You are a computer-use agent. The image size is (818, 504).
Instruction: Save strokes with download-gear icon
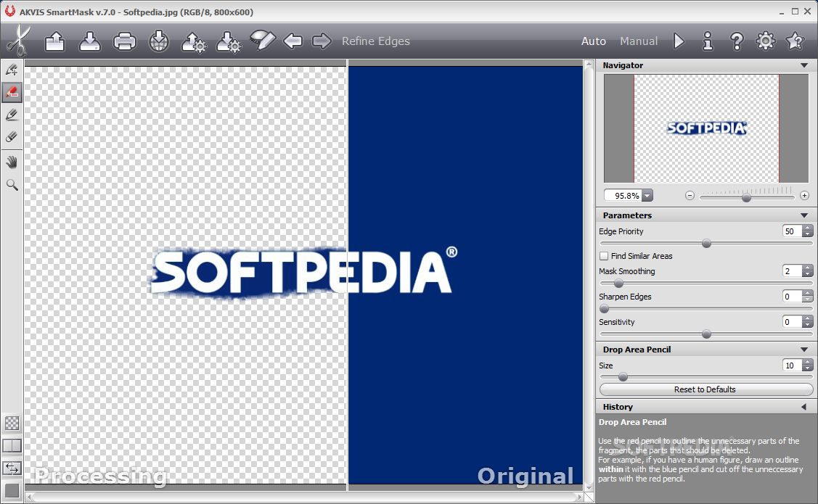point(229,41)
